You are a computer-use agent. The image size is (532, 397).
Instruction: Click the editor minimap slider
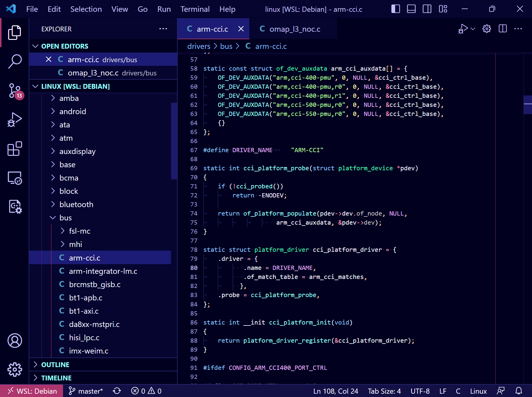528,104
